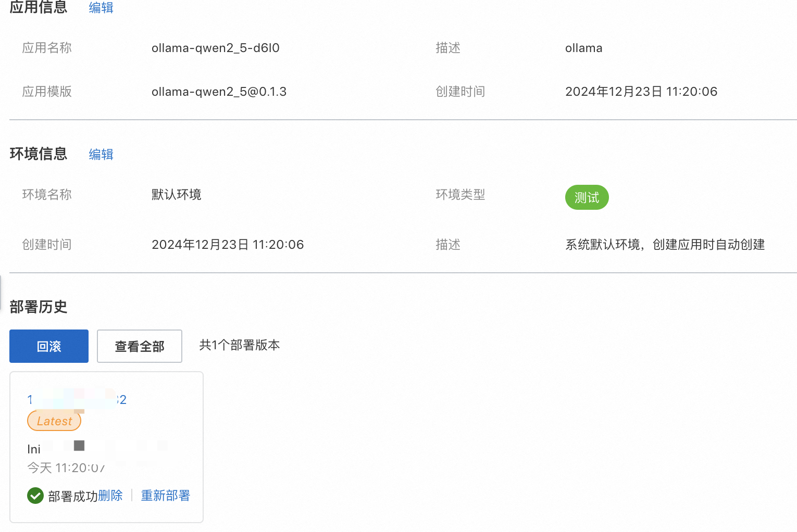Click the blue 回滚 button
The image size is (797, 532).
(49, 346)
